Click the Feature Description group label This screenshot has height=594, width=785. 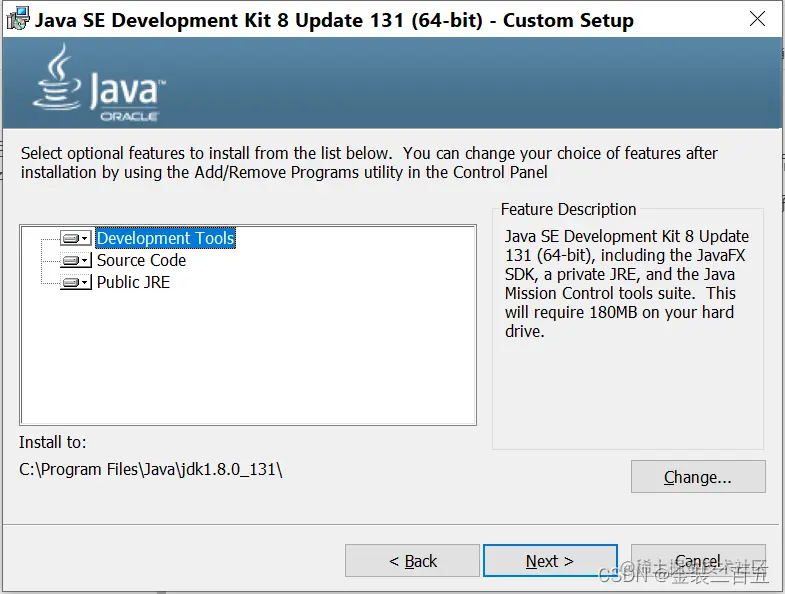(x=568, y=209)
